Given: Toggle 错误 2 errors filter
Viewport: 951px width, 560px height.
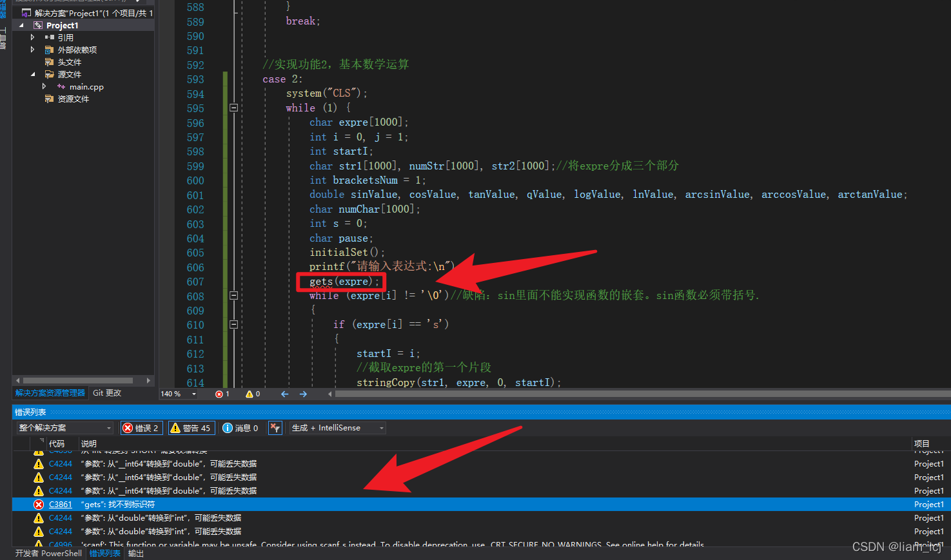Looking at the screenshot, I should 141,428.
